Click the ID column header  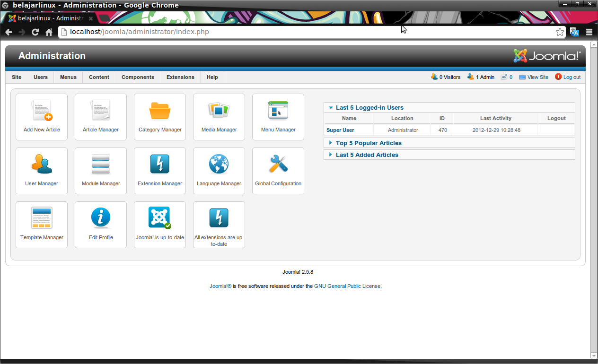click(442, 118)
